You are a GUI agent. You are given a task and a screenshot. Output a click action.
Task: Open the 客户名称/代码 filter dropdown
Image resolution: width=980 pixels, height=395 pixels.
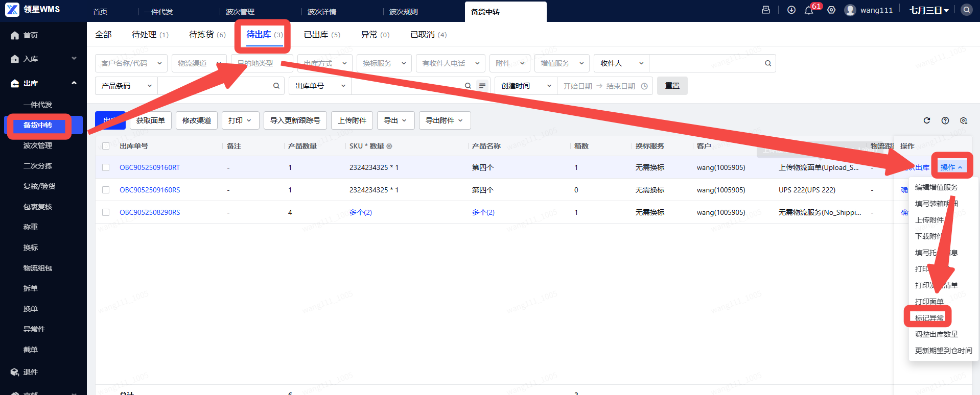131,63
